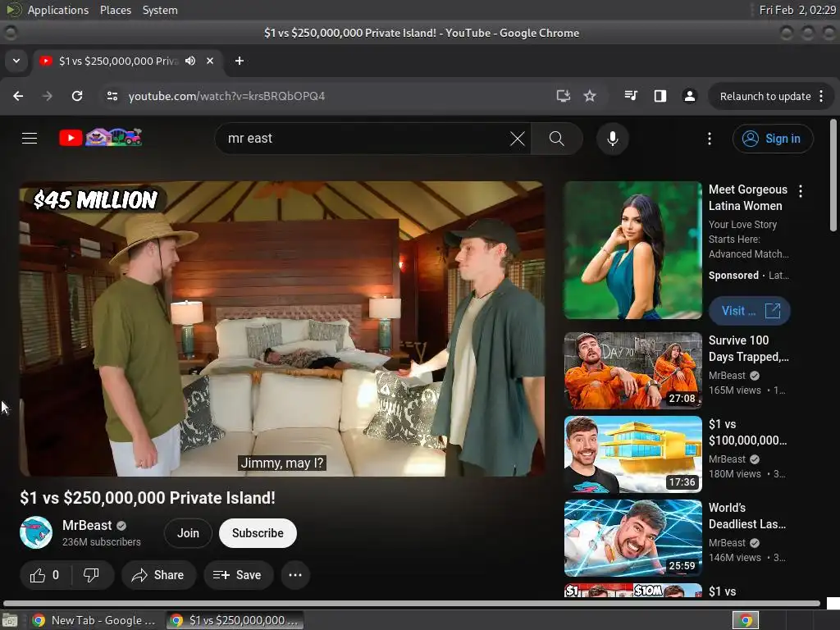
Task: Mute the tab via its speaker icon
Action: 190,61
